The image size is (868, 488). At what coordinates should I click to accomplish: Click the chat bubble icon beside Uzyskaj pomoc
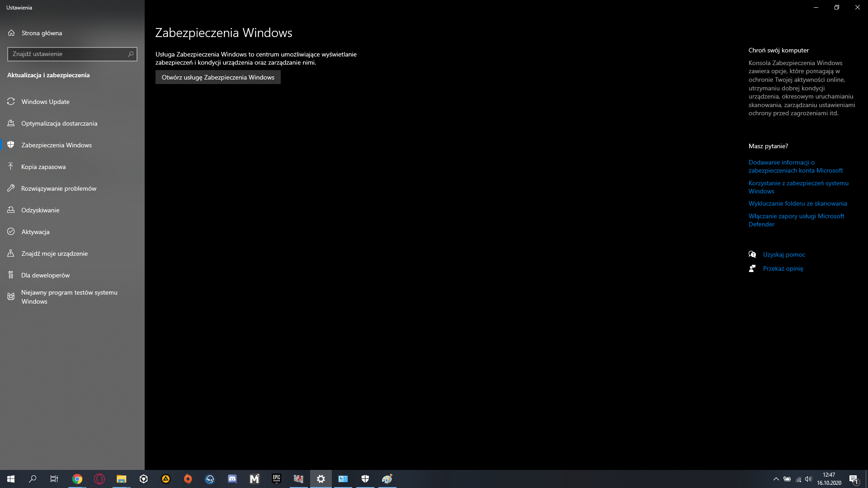click(752, 254)
